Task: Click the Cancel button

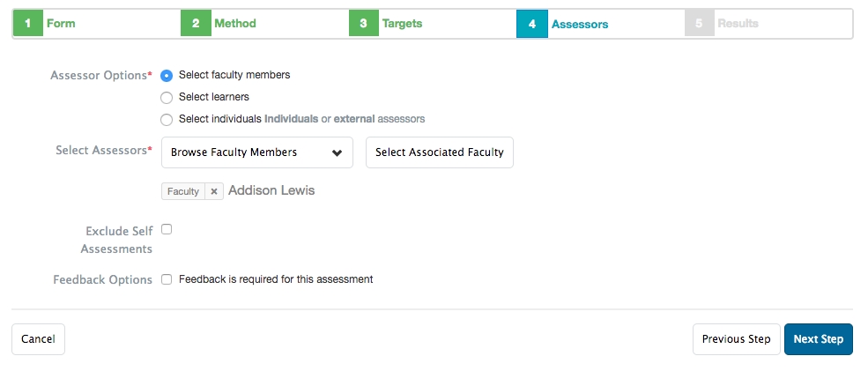Action: [x=38, y=339]
